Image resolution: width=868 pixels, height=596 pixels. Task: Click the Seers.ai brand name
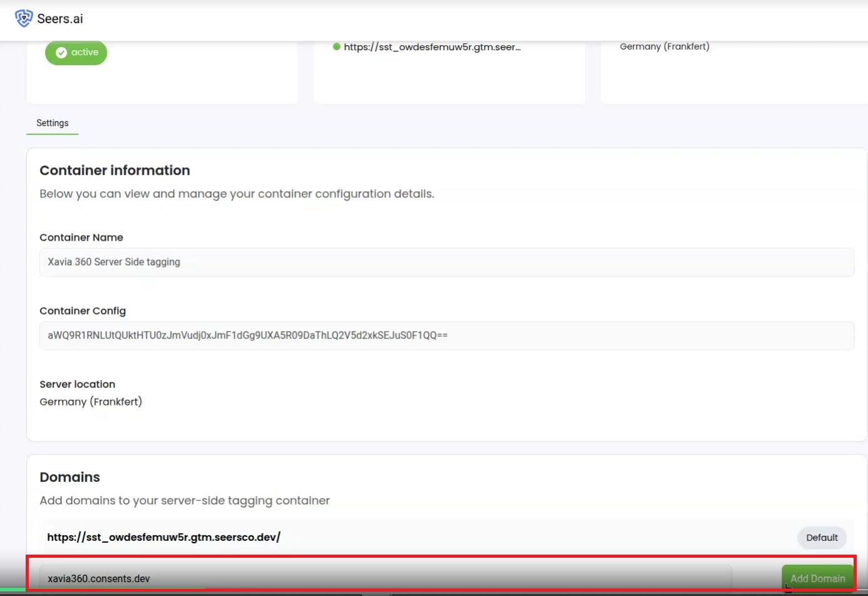coord(60,19)
